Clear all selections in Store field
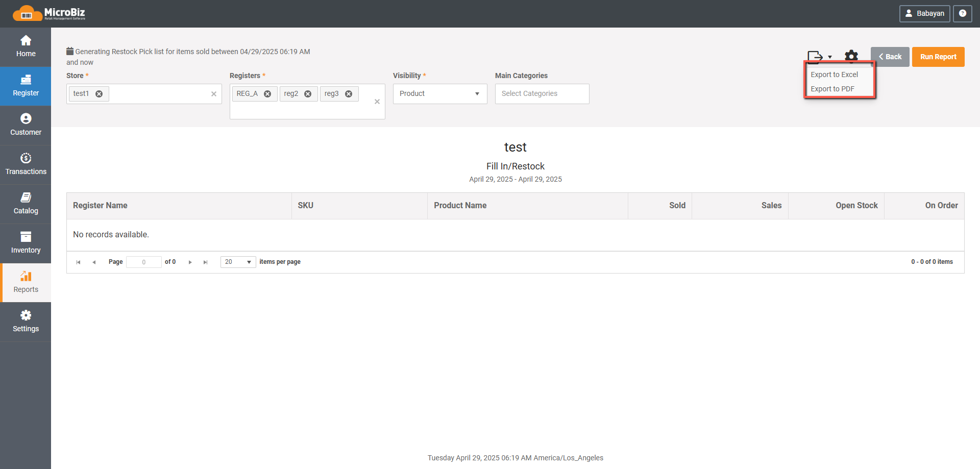The height and width of the screenshot is (469, 980). click(214, 94)
